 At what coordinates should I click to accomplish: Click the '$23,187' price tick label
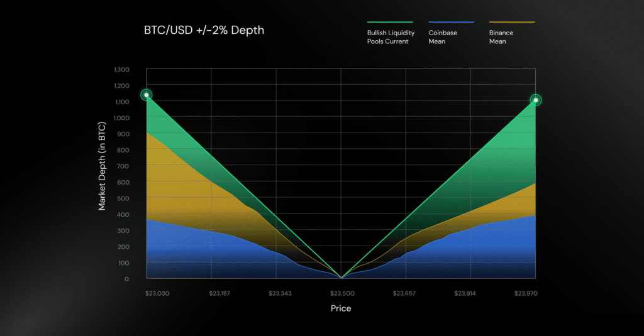[x=219, y=293]
